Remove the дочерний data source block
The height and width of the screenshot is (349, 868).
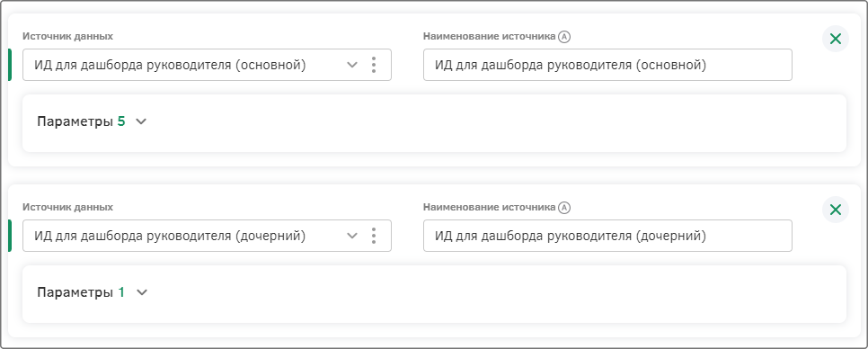[x=836, y=210]
